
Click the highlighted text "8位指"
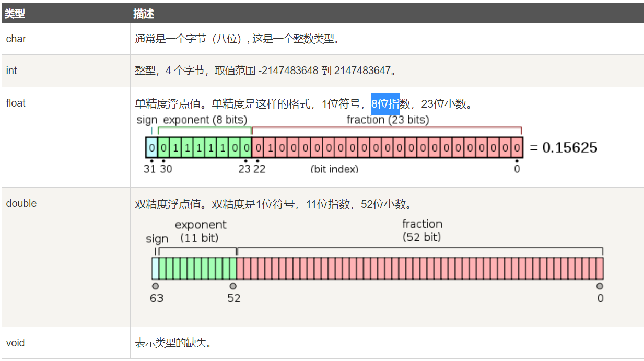tap(385, 104)
